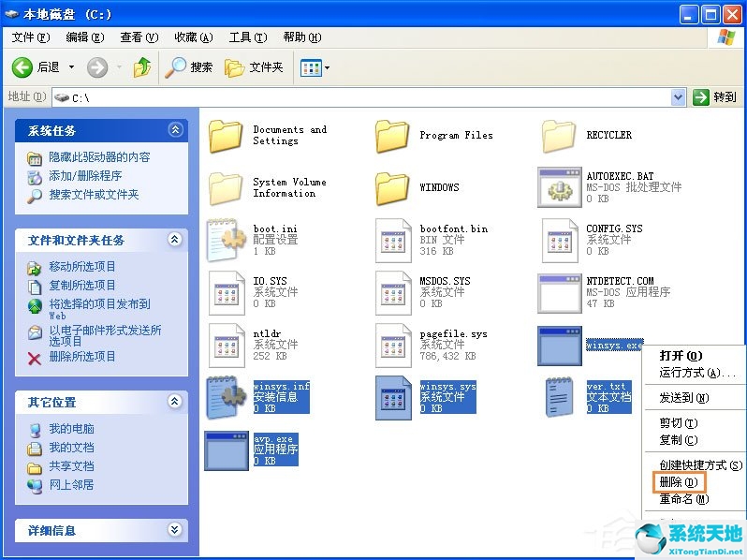Screen dimensions: 747x560
Task: Toggle the Folders (文件夹) pane button
Action: click(x=254, y=67)
